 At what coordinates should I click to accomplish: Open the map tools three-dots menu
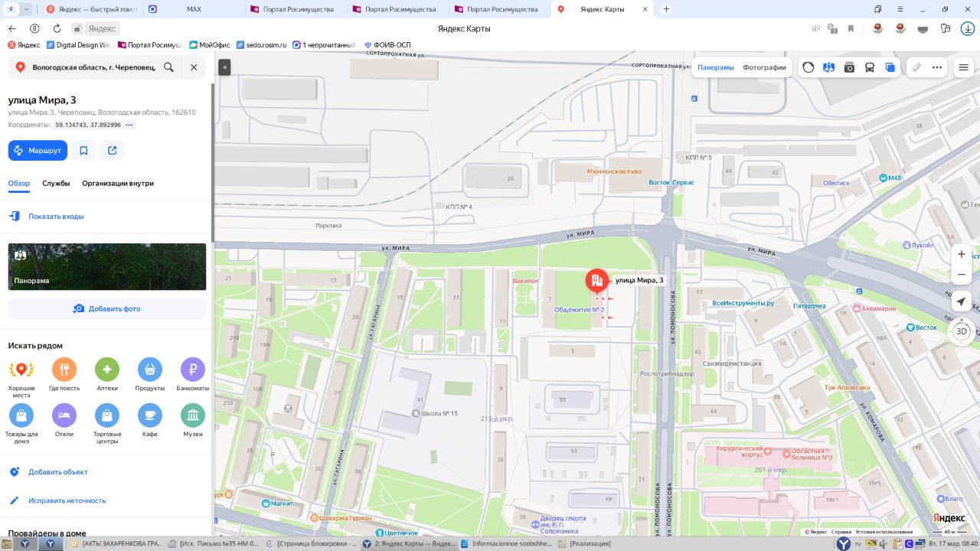[937, 67]
